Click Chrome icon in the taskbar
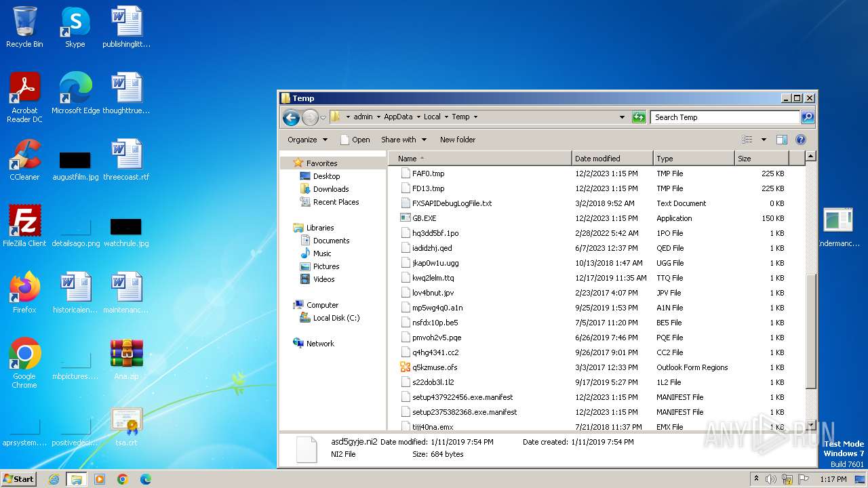 coord(123,479)
